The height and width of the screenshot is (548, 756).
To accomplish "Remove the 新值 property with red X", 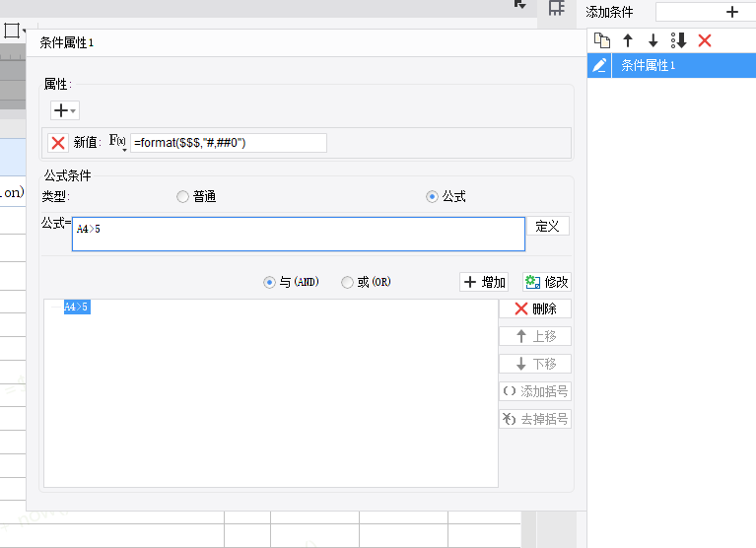I will point(58,143).
